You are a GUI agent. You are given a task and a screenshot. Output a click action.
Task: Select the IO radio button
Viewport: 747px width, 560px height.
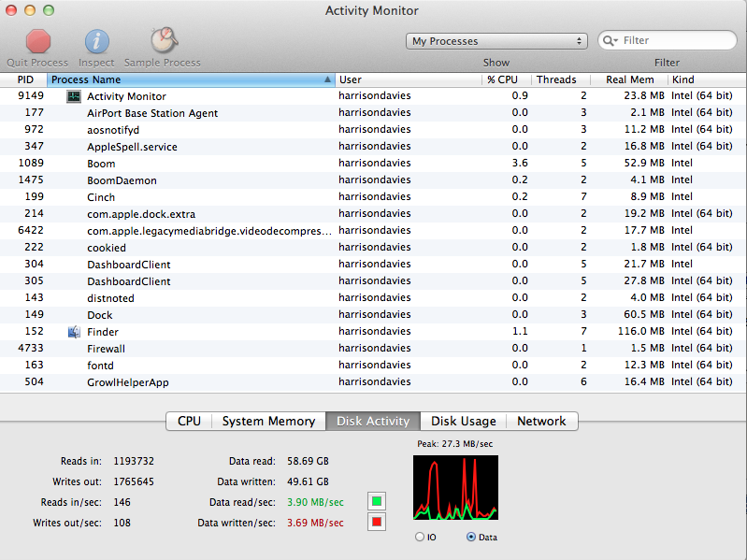point(419,537)
